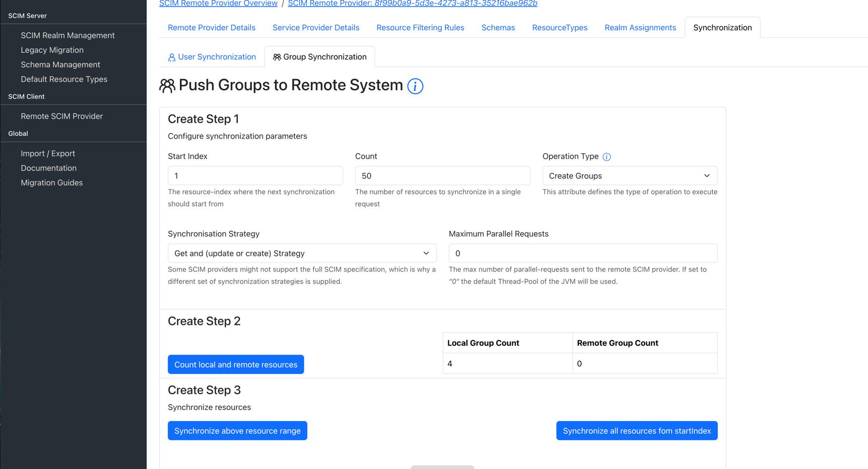The height and width of the screenshot is (469, 868).
Task: Switch to Resource Filtering Rules
Action: 420,28
